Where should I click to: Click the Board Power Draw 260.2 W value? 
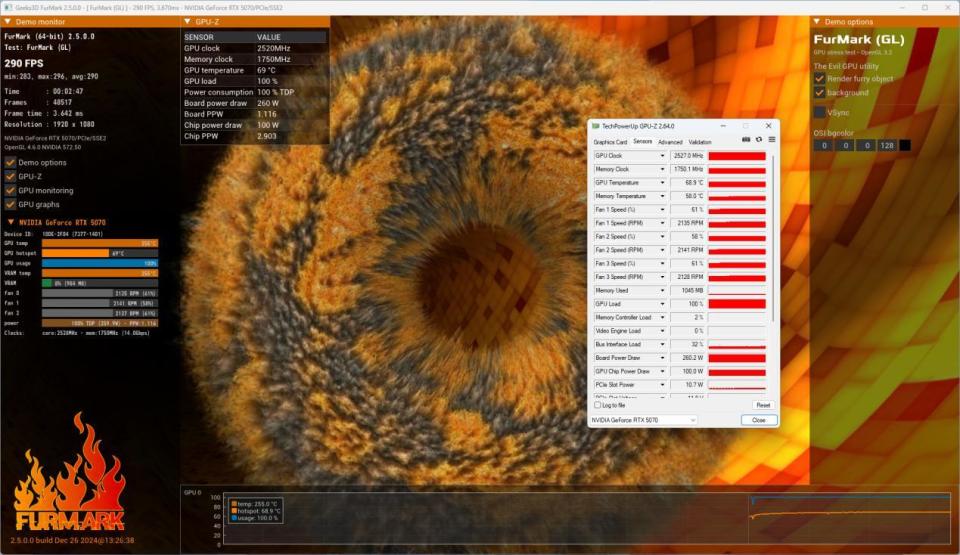pos(688,358)
